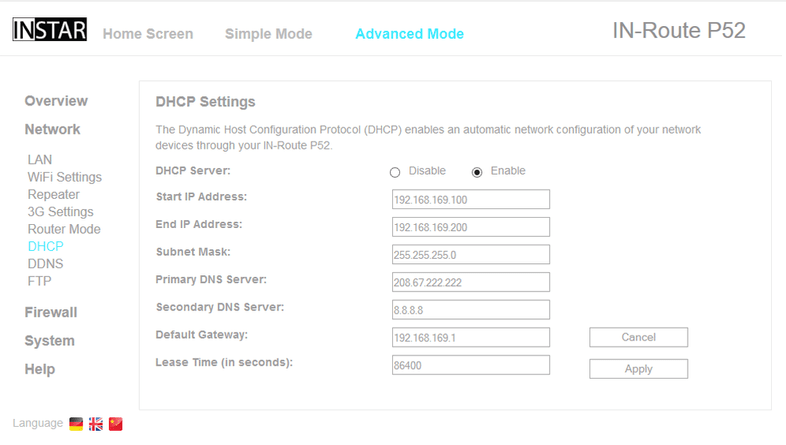Expand the Network section in sidebar
Screen dimensions: 786x445
point(52,129)
